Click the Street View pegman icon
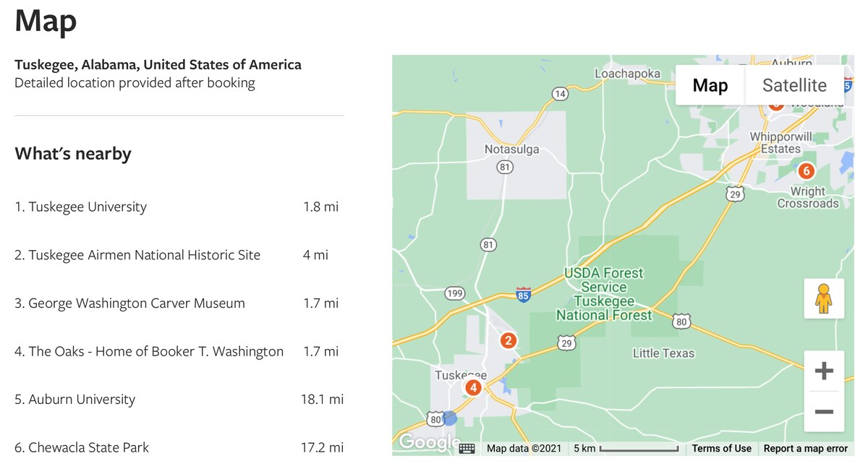This screenshot has width=868, height=469. click(x=824, y=298)
